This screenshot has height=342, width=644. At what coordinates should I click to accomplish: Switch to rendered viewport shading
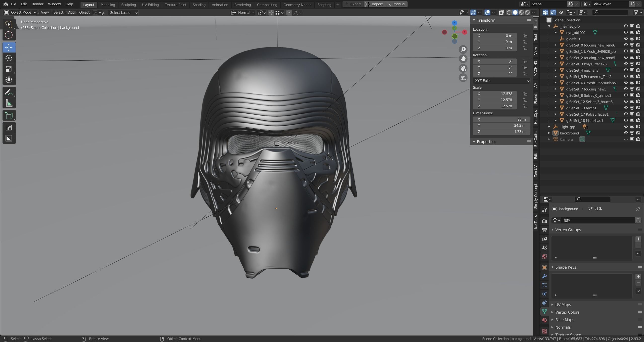(528, 13)
